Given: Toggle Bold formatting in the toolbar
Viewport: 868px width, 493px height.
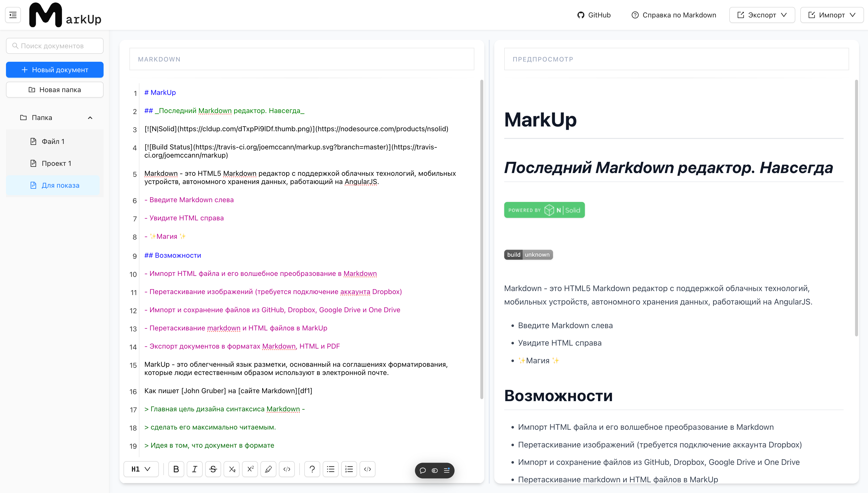Looking at the screenshot, I should point(176,469).
